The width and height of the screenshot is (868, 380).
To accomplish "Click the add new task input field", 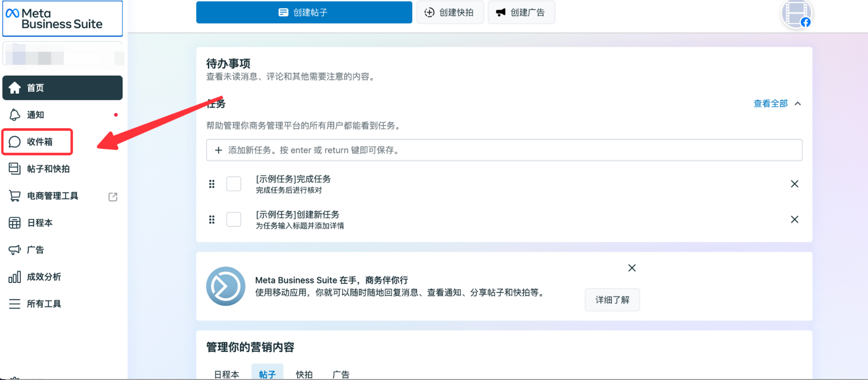I will click(x=504, y=150).
